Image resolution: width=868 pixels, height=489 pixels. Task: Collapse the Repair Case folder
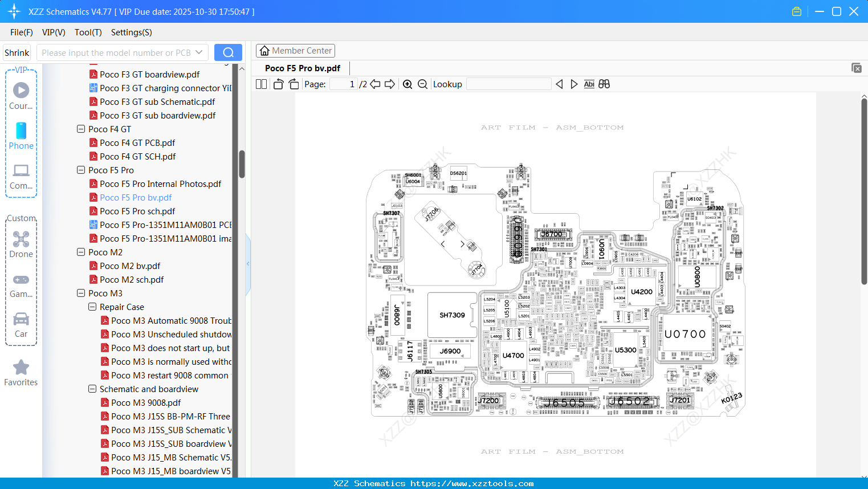click(x=92, y=307)
